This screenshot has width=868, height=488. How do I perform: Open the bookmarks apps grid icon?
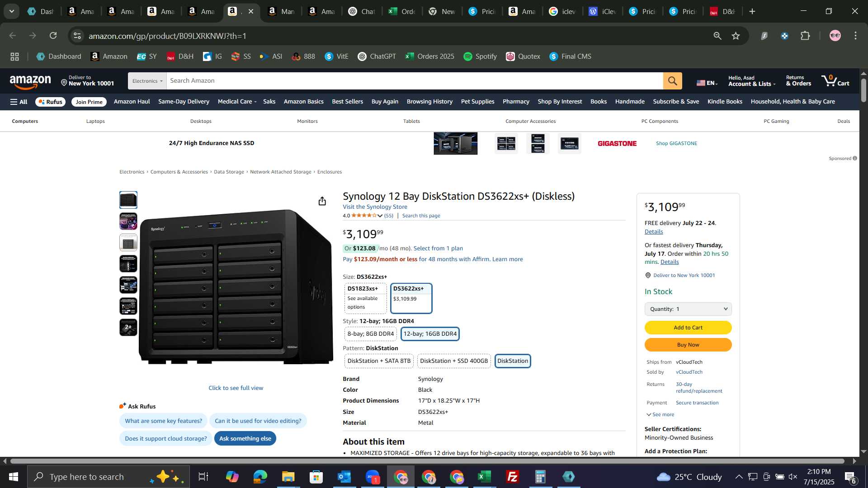pos(14,56)
